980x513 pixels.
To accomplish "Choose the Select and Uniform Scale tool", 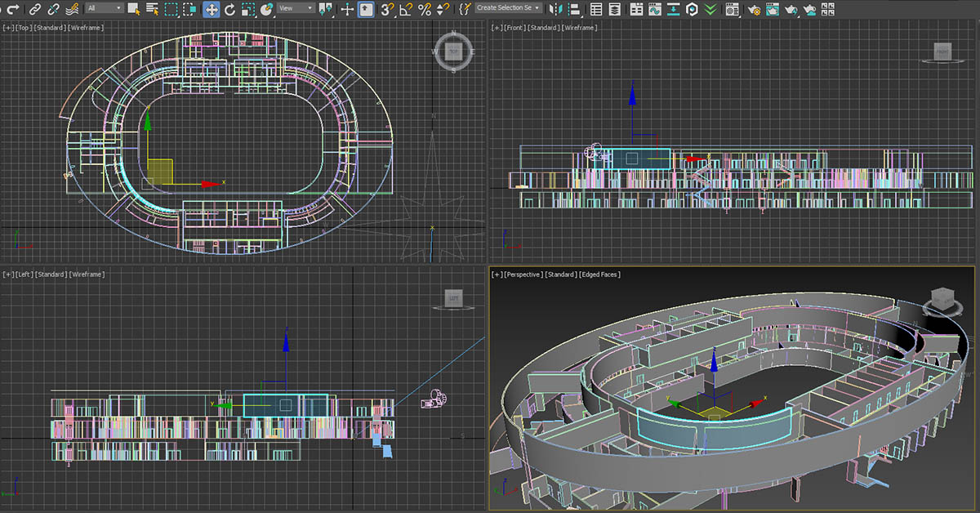I will (247, 9).
